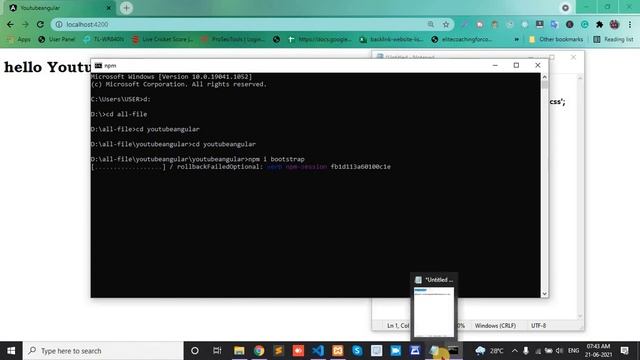Viewport: 640px width, 360px height.
Task: Open the microphone tray icon
Action: click(x=526, y=351)
